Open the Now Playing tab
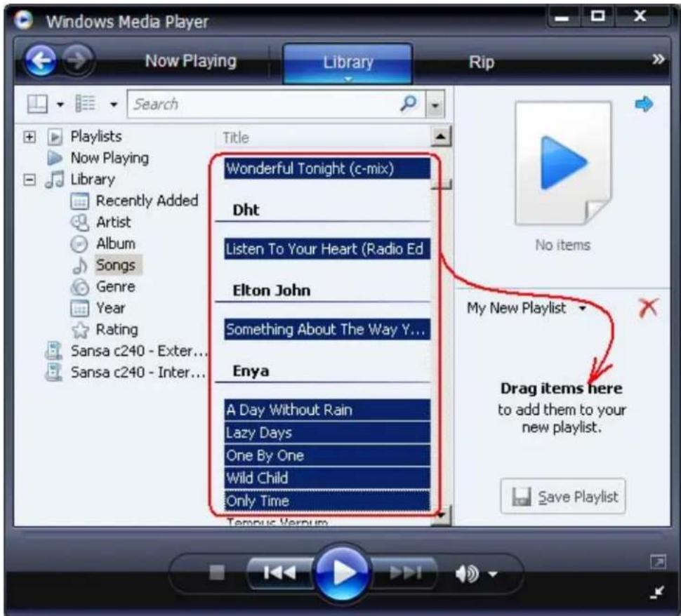681x616 pixels. (x=191, y=61)
